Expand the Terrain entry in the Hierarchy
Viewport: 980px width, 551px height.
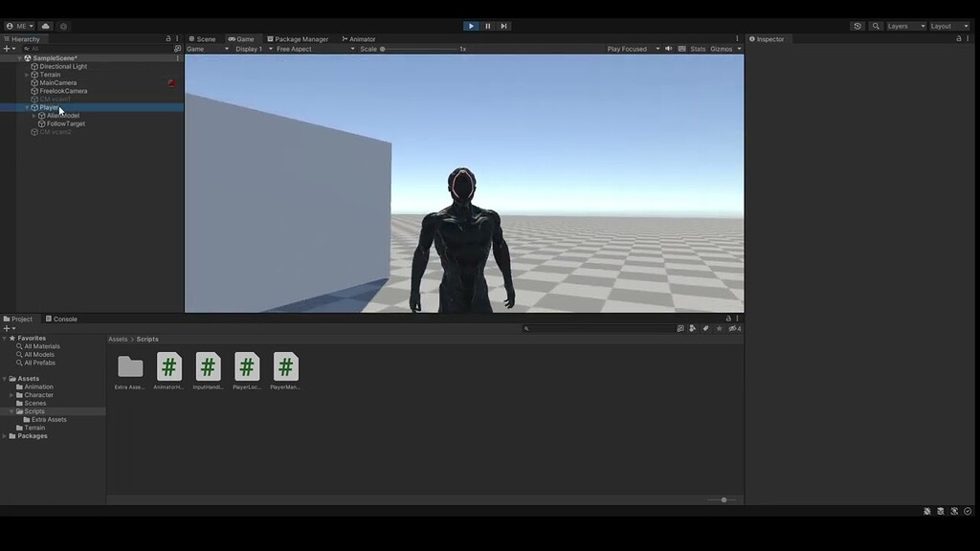coord(26,75)
